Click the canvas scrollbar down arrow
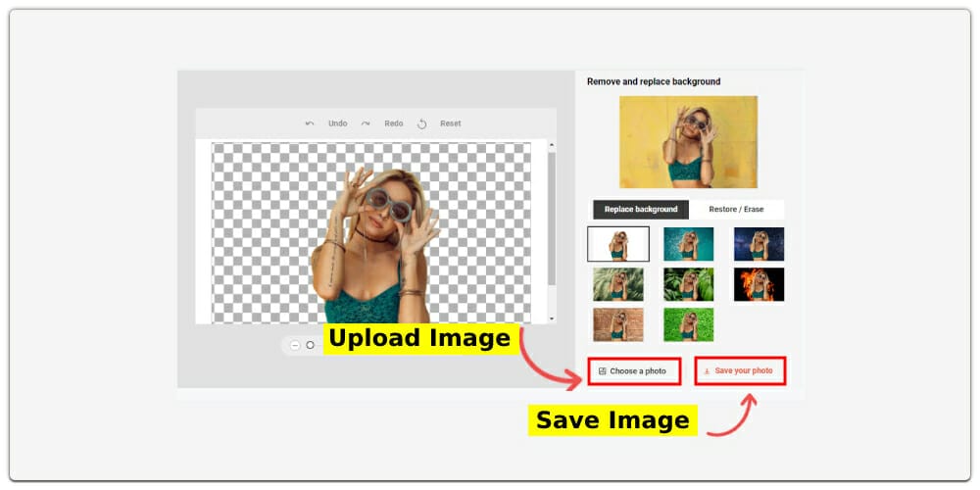 551,318
